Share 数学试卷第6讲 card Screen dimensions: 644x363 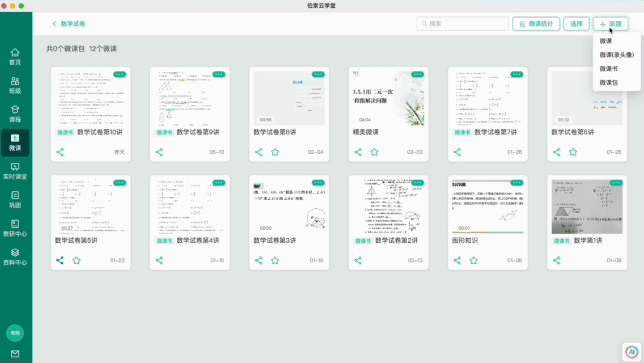point(557,152)
